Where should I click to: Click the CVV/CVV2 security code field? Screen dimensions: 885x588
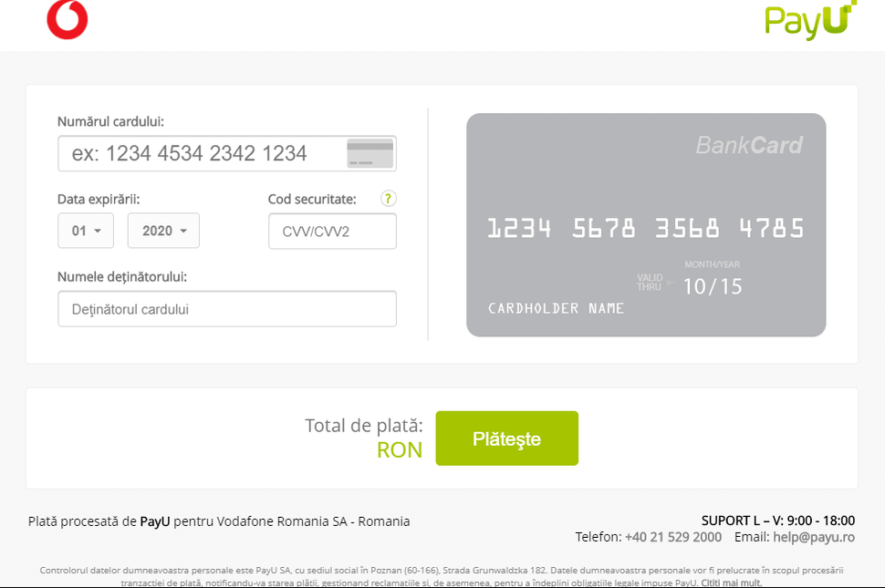coord(332,232)
